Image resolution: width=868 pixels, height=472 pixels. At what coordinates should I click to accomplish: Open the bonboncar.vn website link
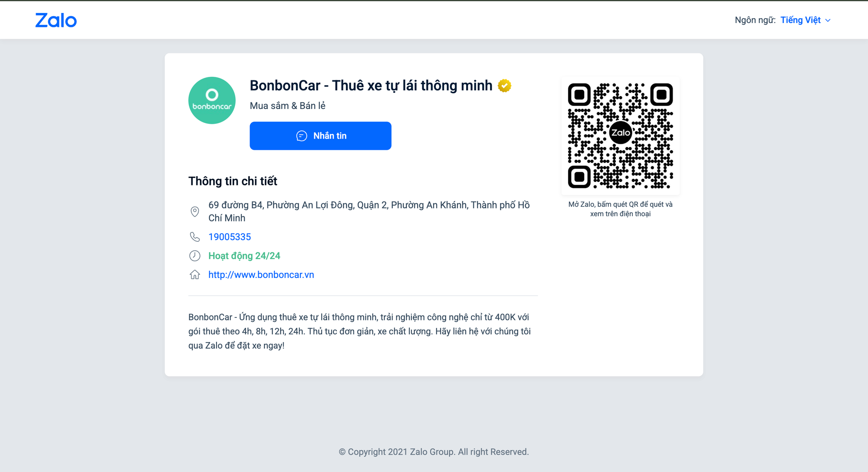[x=261, y=274]
